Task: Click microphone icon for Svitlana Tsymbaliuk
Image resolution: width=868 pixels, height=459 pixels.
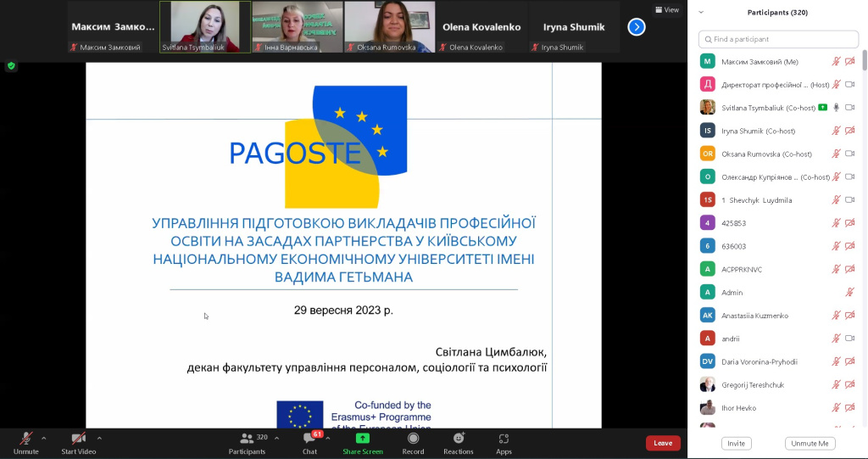Action: pos(837,108)
